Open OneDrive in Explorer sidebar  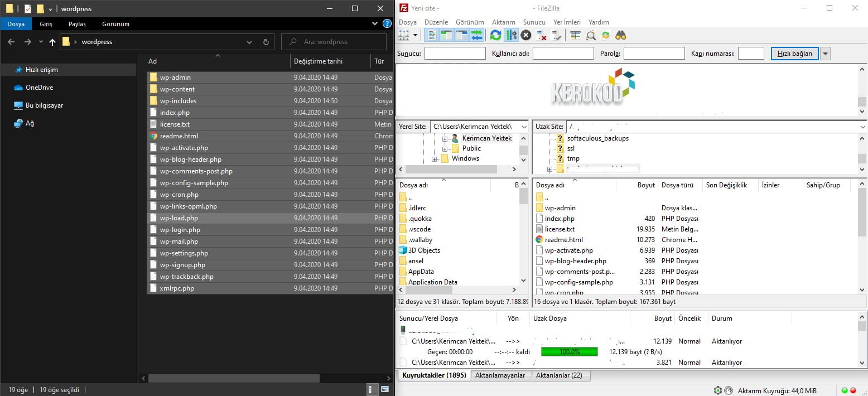click(x=39, y=88)
